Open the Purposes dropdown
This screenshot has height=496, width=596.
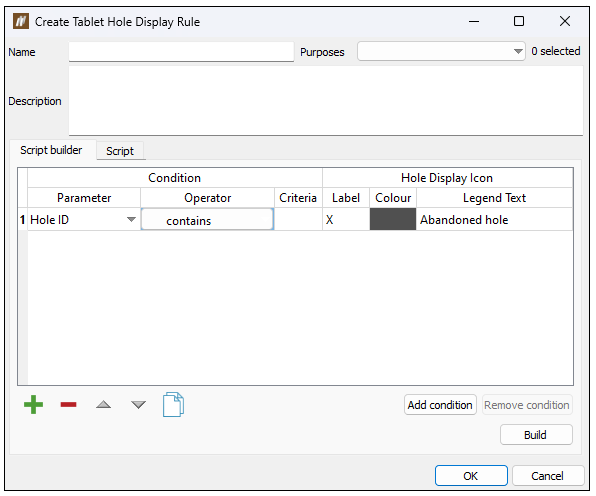[441, 51]
